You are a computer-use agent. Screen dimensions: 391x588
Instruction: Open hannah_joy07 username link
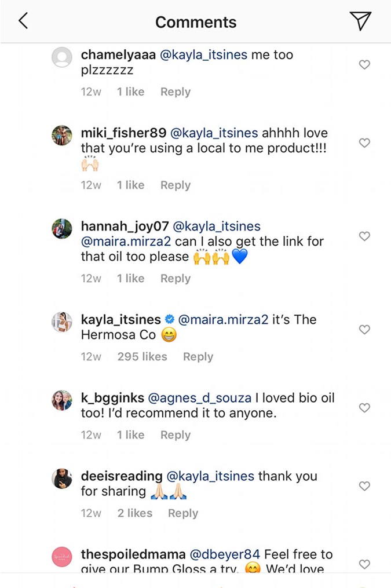pos(125,226)
